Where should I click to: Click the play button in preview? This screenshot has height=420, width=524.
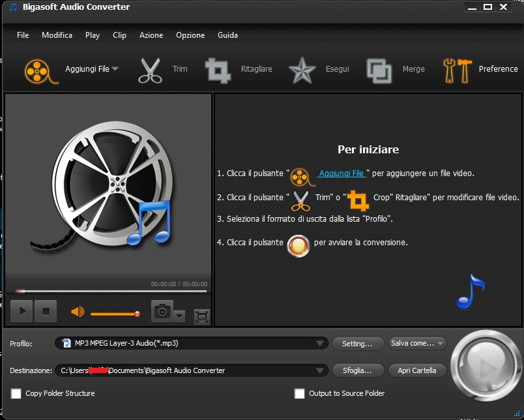click(x=22, y=311)
